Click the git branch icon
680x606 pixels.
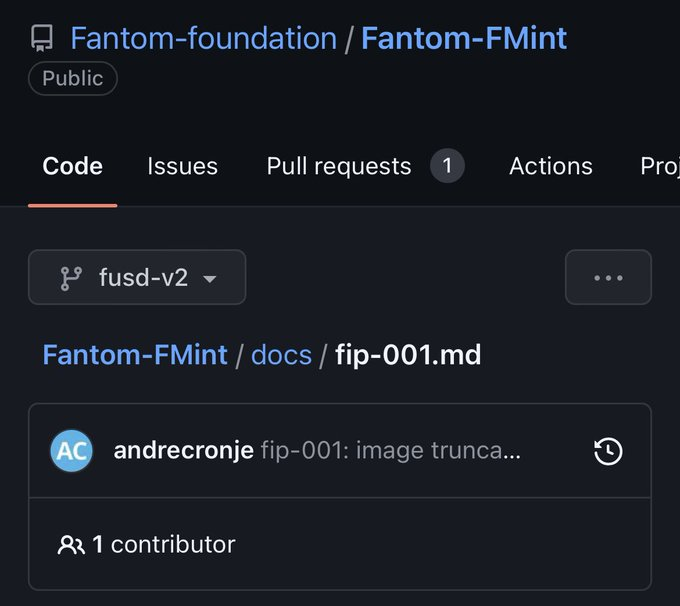click(71, 278)
